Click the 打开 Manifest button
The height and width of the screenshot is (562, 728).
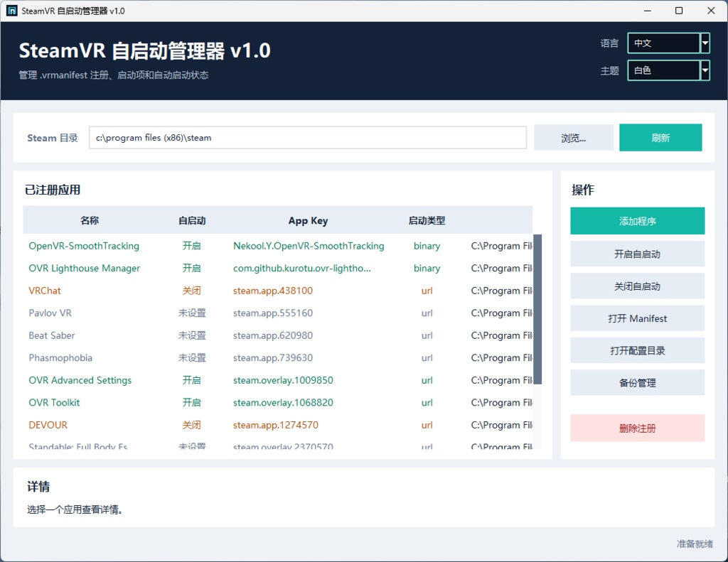(x=638, y=318)
